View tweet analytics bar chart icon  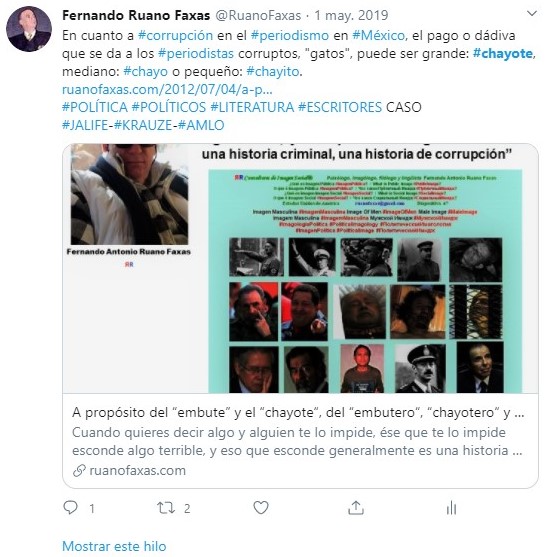tap(451, 508)
